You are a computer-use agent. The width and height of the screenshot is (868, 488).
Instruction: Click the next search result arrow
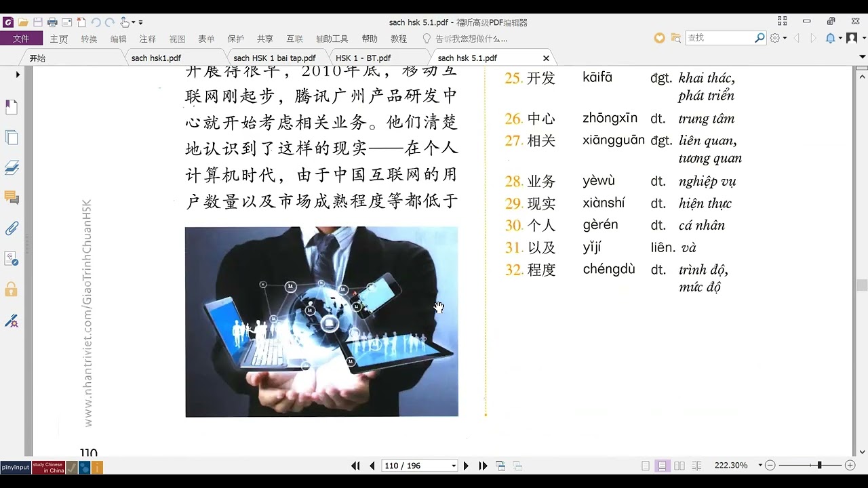[x=813, y=38]
